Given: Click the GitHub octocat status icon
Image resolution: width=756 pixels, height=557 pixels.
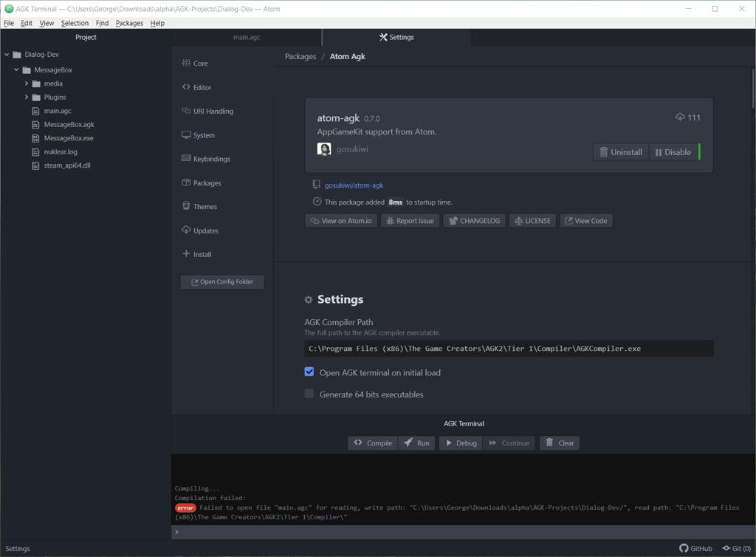Looking at the screenshot, I should click(x=684, y=548).
